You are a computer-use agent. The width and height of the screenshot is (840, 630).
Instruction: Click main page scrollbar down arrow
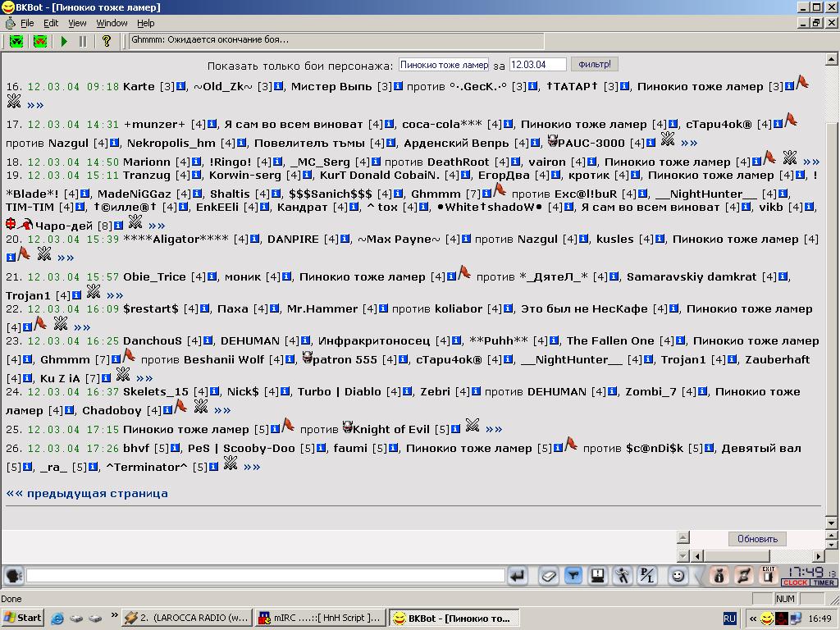(832, 523)
